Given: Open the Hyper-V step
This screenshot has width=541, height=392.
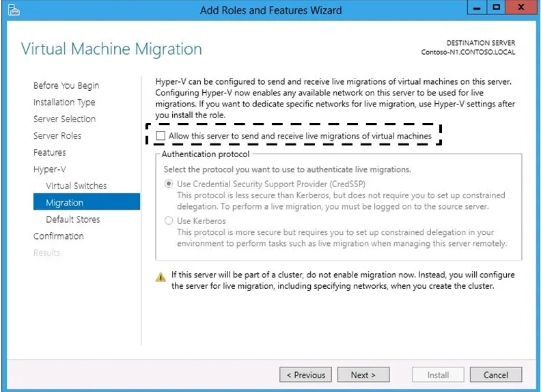Looking at the screenshot, I should 50,169.
